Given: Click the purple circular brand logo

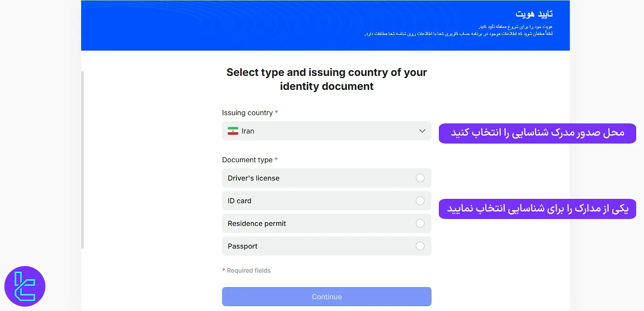Looking at the screenshot, I should click(x=25, y=286).
